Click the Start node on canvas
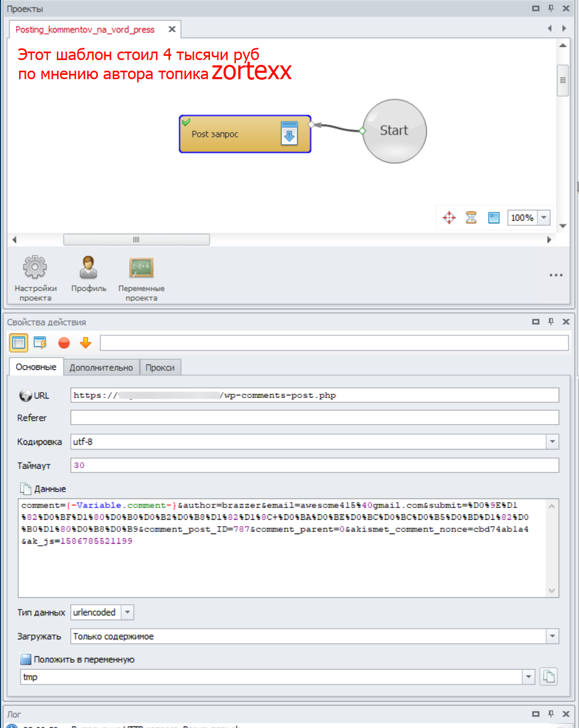This screenshot has width=579, height=728. 394,131
